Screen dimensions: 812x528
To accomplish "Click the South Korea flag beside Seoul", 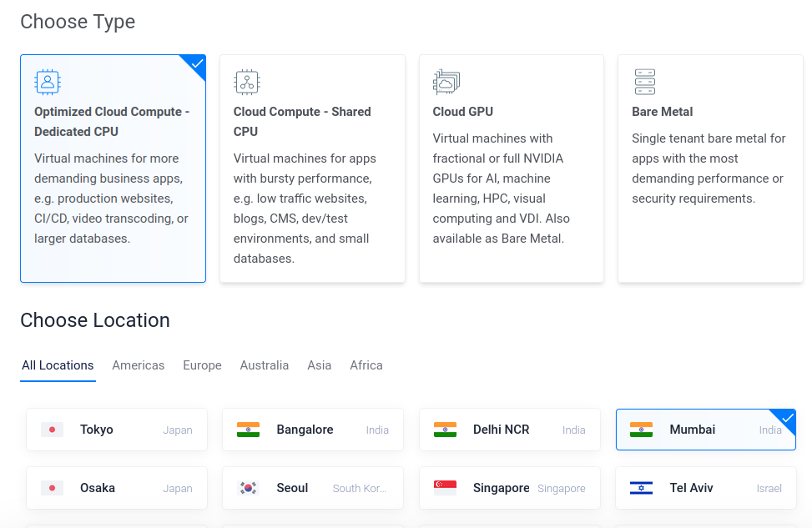I will point(248,488).
